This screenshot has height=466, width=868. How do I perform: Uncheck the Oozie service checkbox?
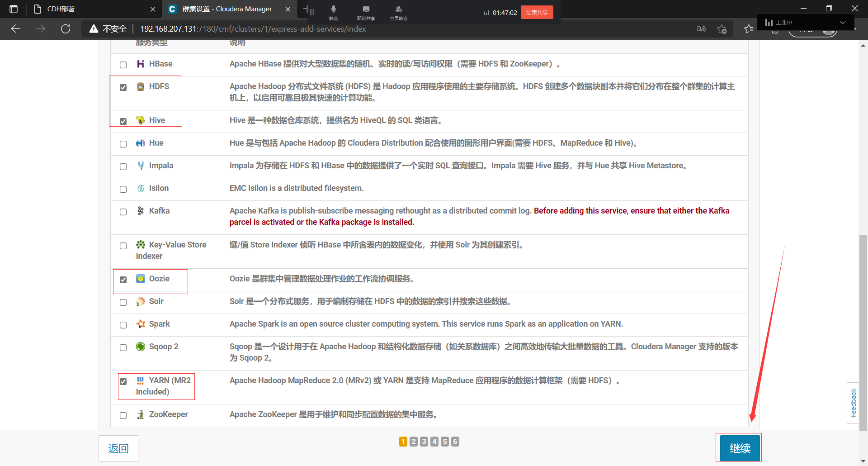click(x=123, y=280)
